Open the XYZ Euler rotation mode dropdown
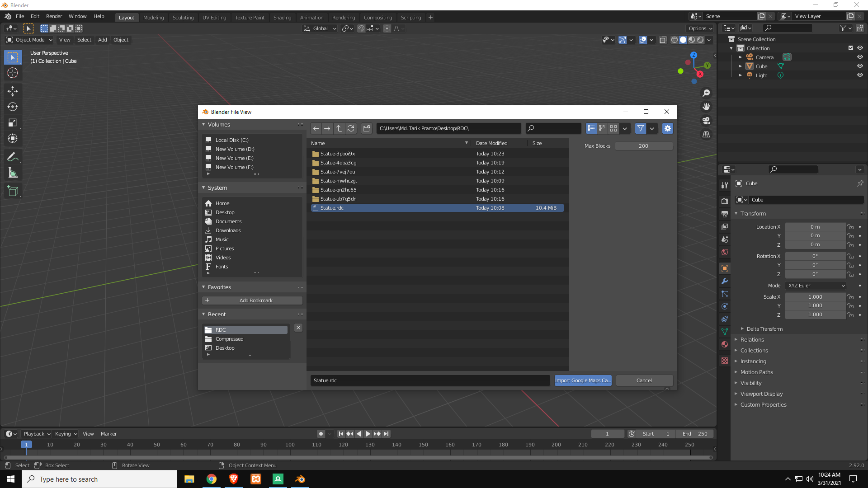Image resolution: width=868 pixels, height=488 pixels. [815, 285]
